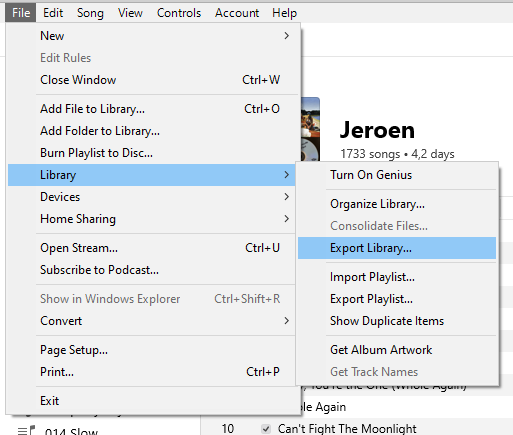Expand the New submenu arrow
The height and width of the screenshot is (435, 513).
click(286, 36)
